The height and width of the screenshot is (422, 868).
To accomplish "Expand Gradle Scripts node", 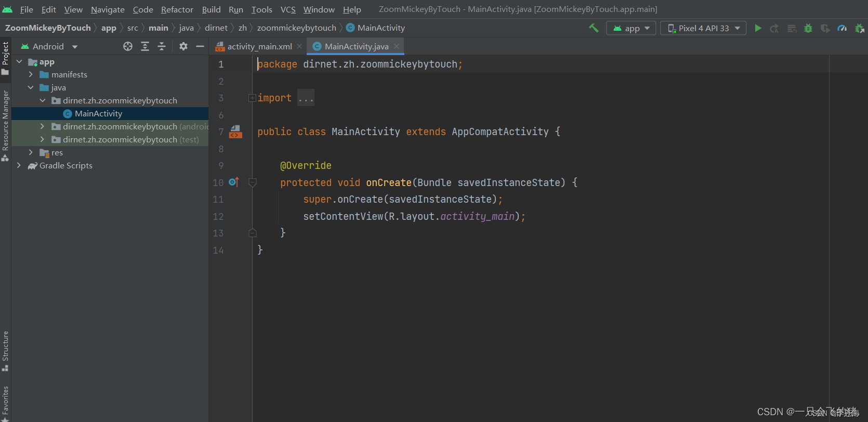I will click(19, 166).
